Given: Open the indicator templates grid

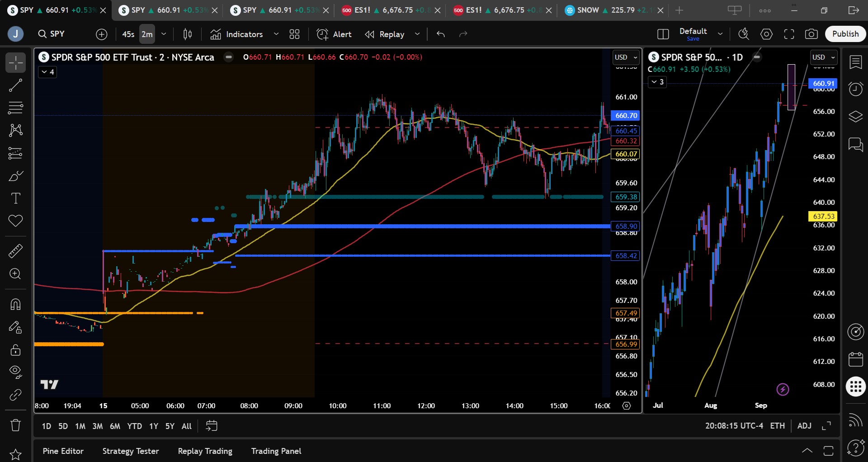Looking at the screenshot, I should (x=295, y=34).
